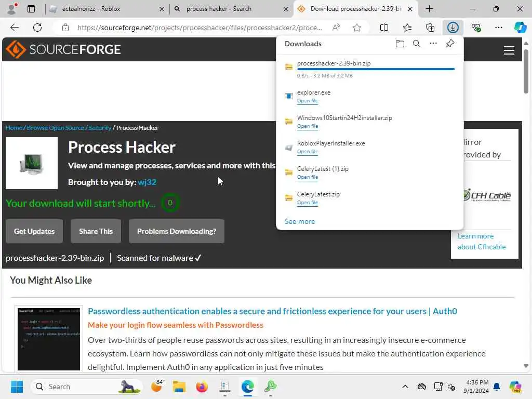The height and width of the screenshot is (399, 532).
Task: Click the Get Updates button
Action: (x=34, y=231)
